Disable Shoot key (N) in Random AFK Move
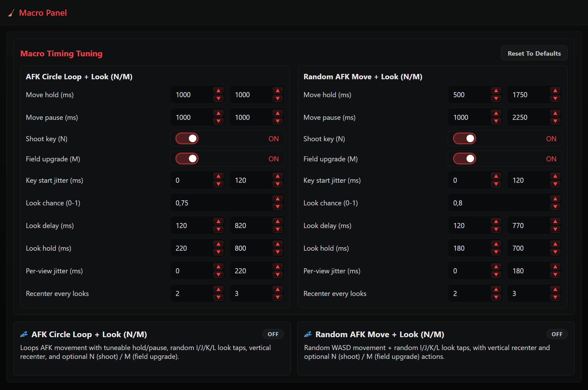 click(465, 138)
